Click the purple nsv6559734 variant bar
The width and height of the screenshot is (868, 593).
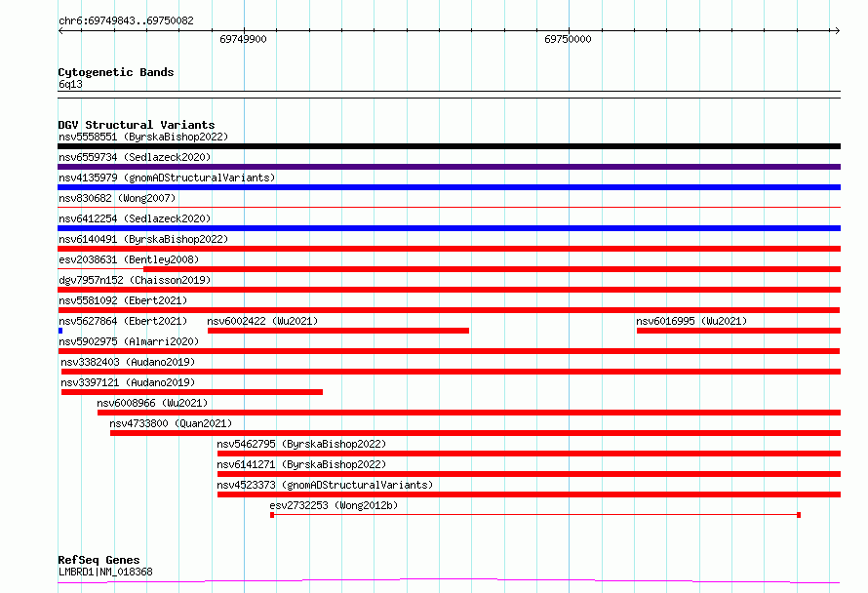[449, 167]
